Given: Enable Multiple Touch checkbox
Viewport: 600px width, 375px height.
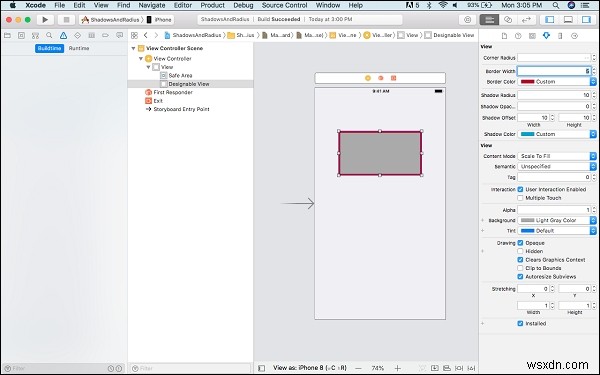Looking at the screenshot, I should [520, 198].
